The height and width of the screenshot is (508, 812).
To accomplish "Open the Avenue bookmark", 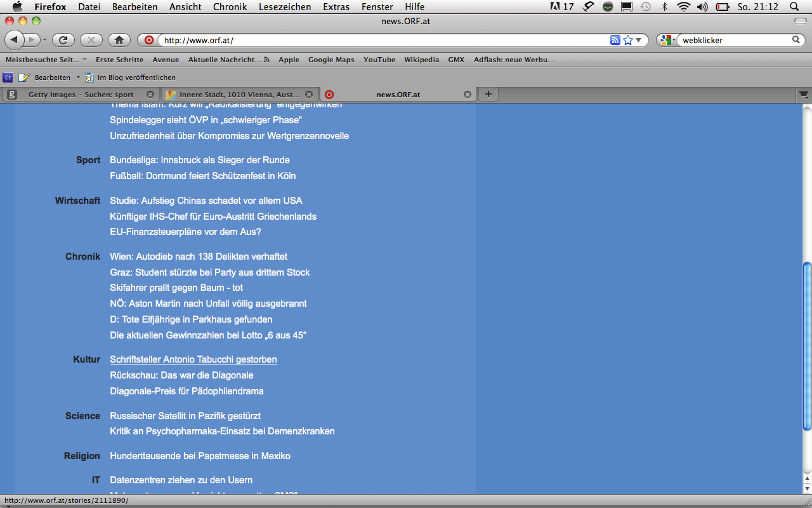I will point(166,60).
